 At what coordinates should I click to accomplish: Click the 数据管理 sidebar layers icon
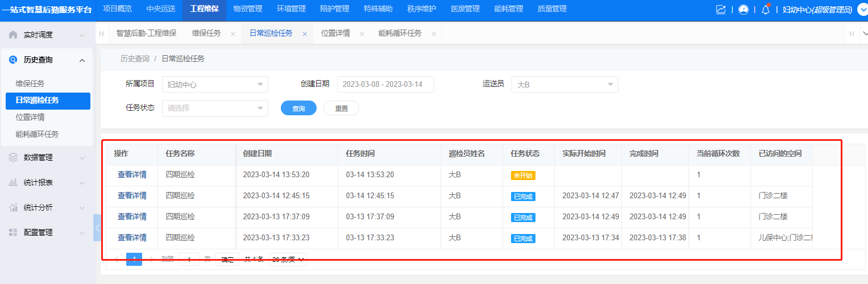pyautogui.click(x=13, y=157)
